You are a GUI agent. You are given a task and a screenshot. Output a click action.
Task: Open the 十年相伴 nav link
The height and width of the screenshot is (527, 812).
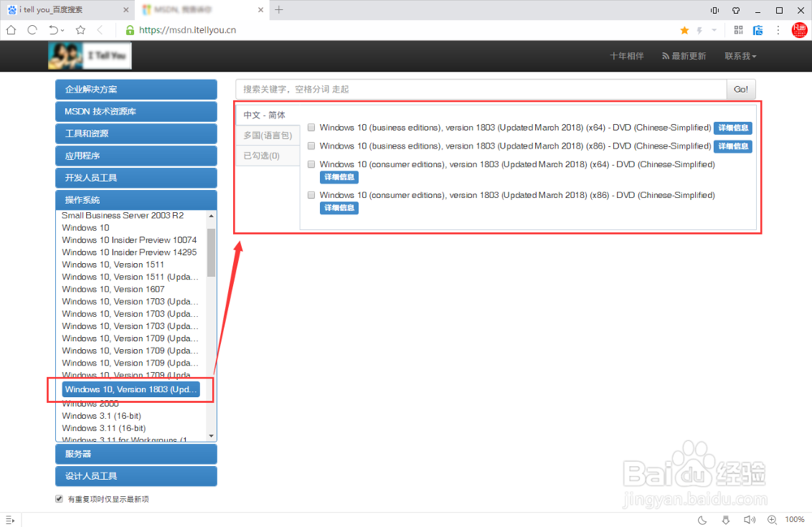(627, 56)
